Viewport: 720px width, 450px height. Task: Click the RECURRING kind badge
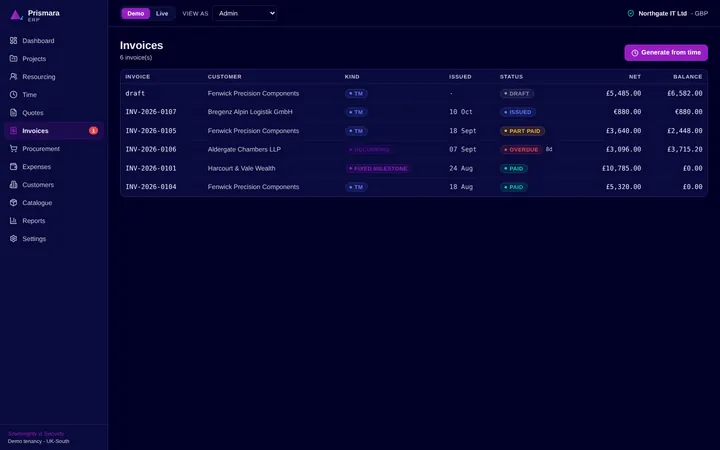click(369, 150)
